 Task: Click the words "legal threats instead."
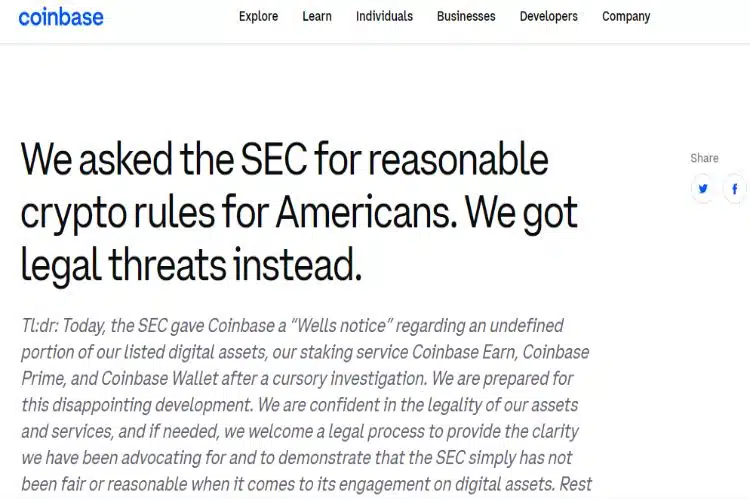click(x=191, y=265)
